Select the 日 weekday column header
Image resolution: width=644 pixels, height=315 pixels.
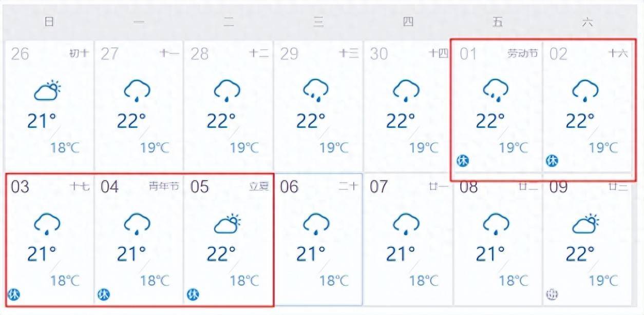tap(49, 22)
